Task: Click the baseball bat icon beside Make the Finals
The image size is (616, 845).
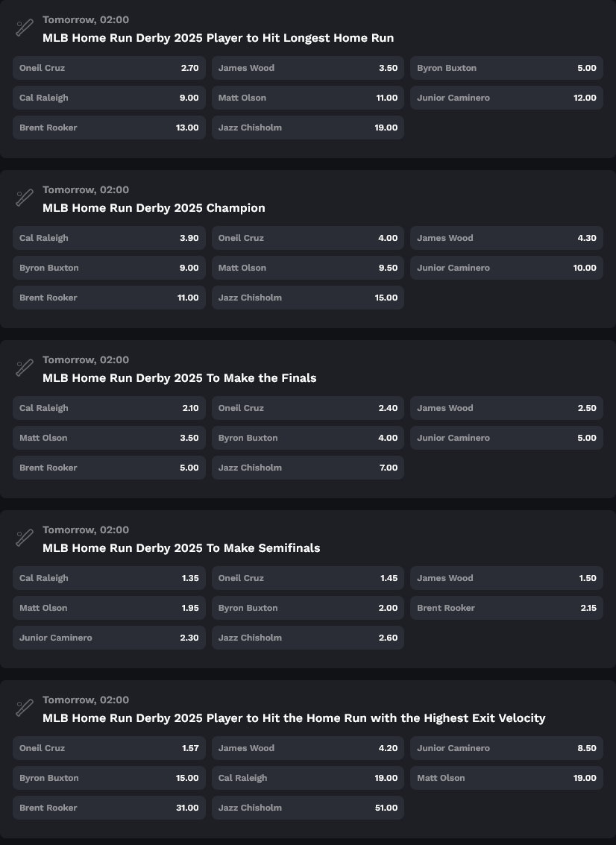Action: 25,368
